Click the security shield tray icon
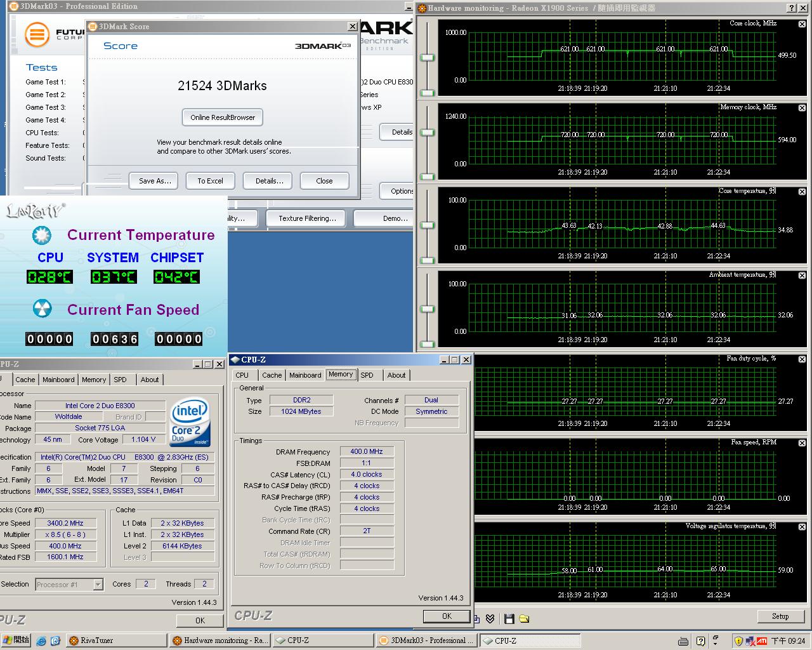Viewport: 812px width, 650px height. [x=738, y=641]
